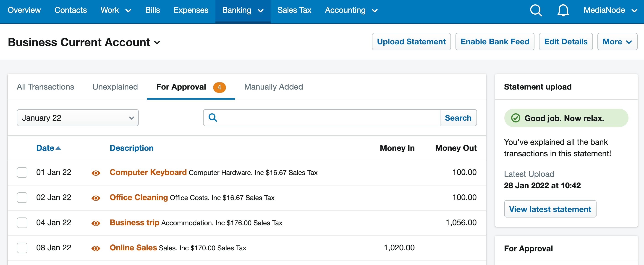This screenshot has width=644, height=265.
Task: Click View latest statement button
Action: 550,209
